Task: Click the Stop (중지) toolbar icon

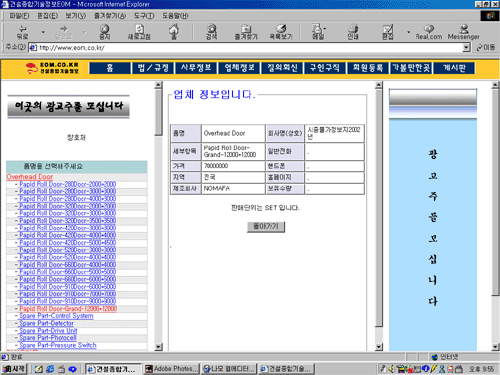Action: (x=105, y=32)
